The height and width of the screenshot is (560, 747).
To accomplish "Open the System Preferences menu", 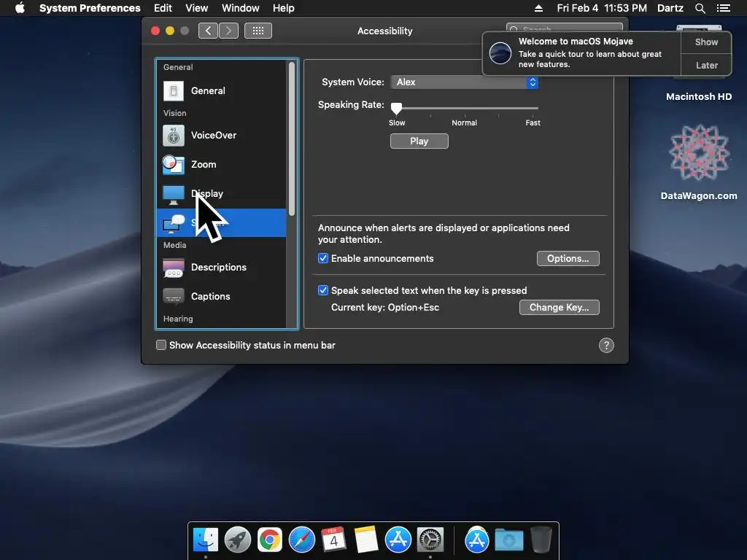I will click(x=90, y=8).
